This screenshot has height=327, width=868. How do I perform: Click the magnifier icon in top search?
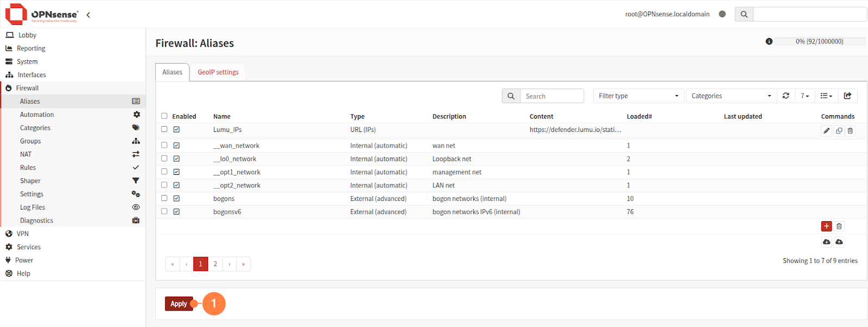click(744, 15)
